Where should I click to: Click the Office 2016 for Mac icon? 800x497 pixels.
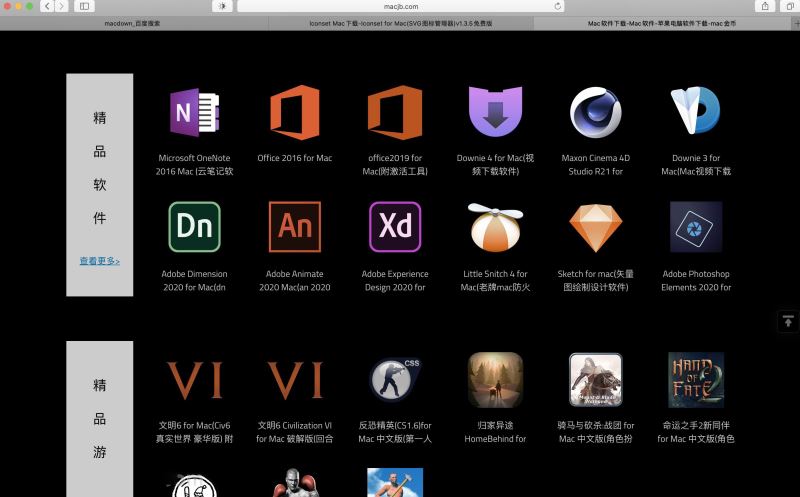tap(295, 112)
